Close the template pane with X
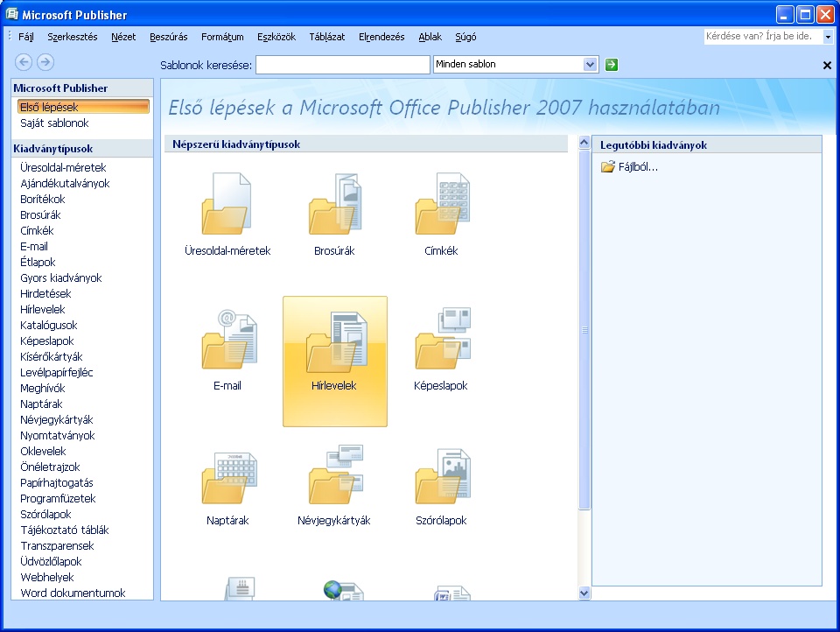Viewport: 840px width, 632px height. 827,66
